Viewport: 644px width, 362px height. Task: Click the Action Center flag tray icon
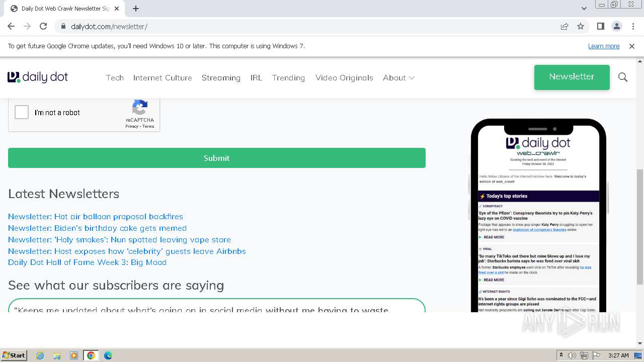click(x=596, y=355)
